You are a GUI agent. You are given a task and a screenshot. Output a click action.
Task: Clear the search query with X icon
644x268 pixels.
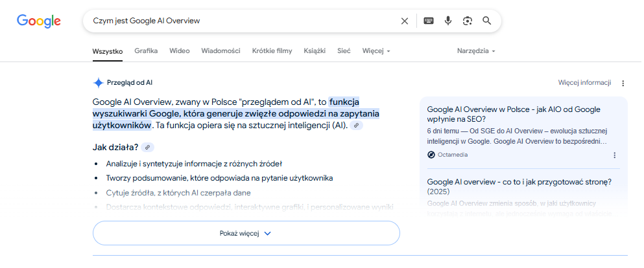coord(405,21)
